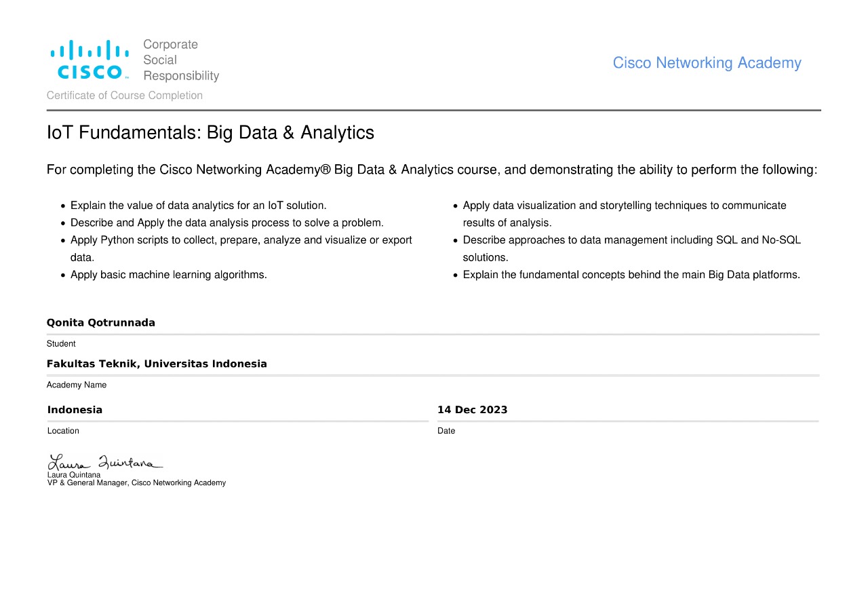This screenshot has height=614, width=868.
Task: Click the Big Data platforms bullet
Action: [631, 275]
